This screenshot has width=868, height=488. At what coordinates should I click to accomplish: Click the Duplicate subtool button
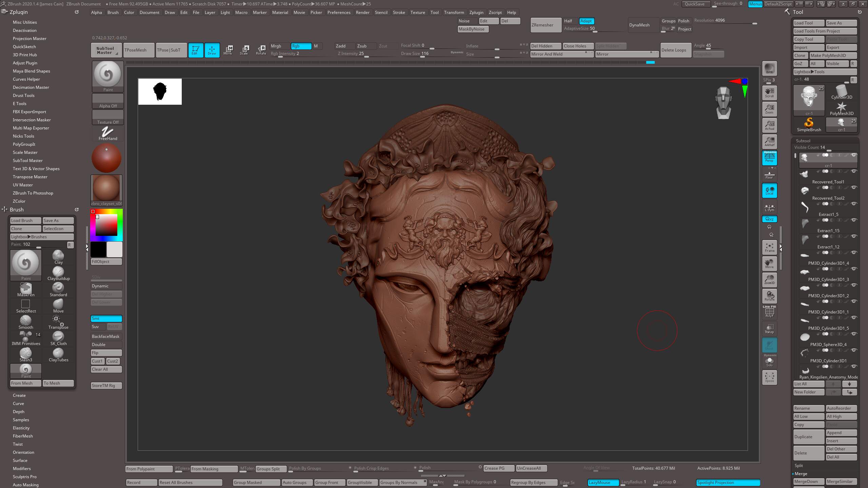[x=808, y=437]
